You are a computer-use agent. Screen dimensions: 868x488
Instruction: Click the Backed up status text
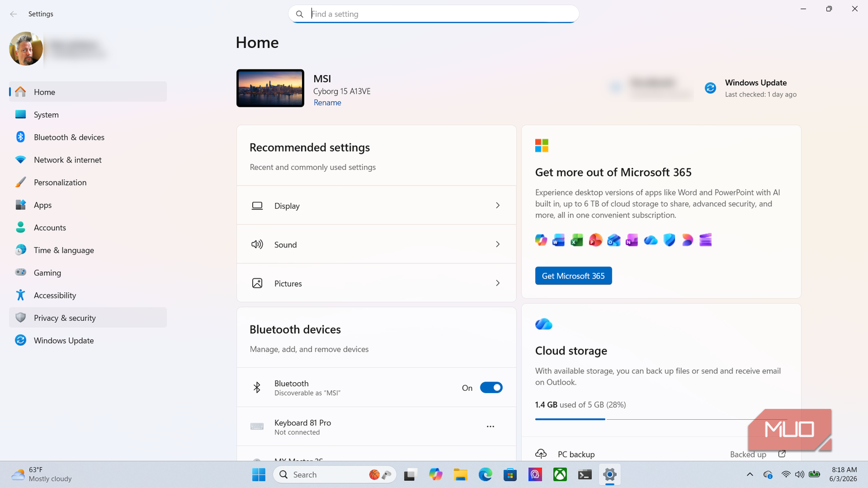748,454
